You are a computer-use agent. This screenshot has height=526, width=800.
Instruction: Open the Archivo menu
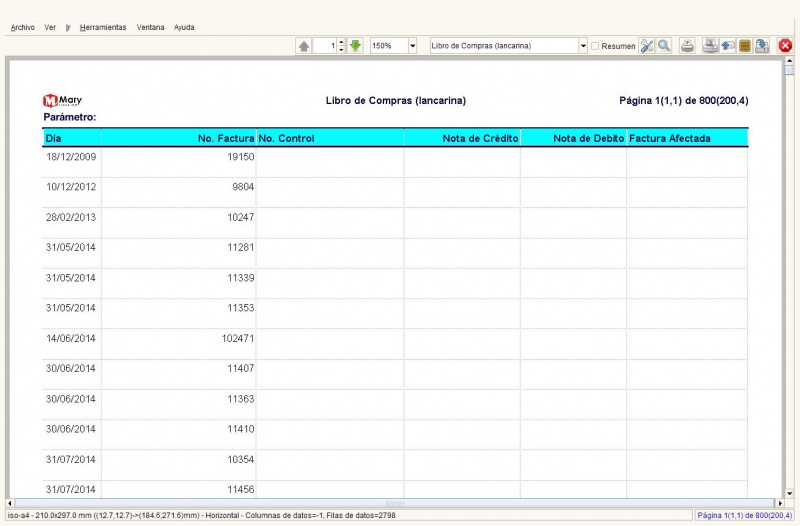coord(23,28)
